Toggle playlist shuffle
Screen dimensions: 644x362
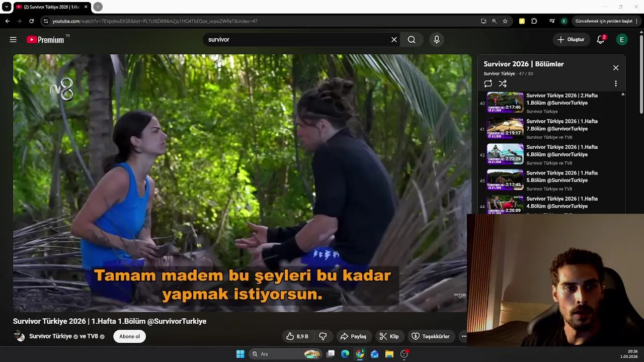tap(503, 84)
